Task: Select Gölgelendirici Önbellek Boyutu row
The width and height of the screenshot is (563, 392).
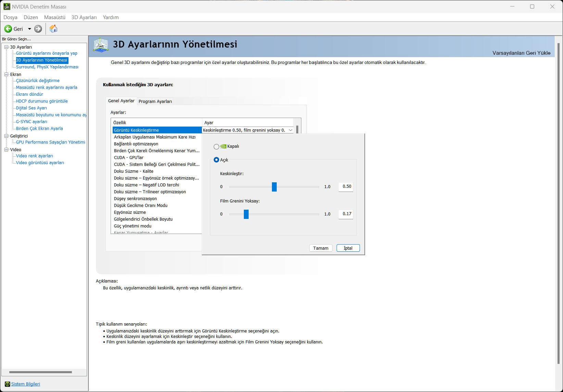Action: [157, 219]
